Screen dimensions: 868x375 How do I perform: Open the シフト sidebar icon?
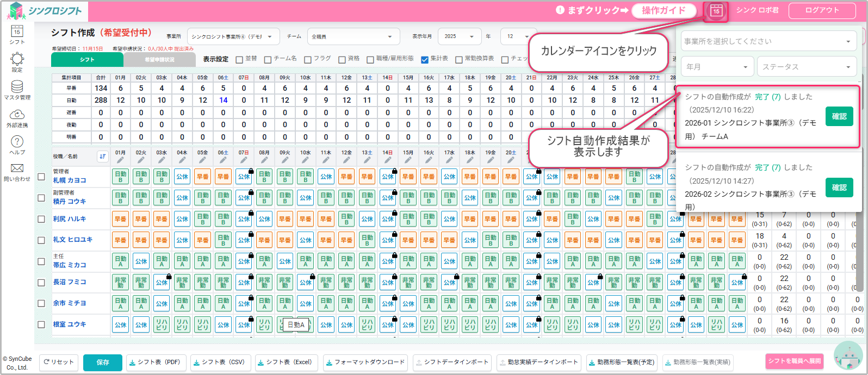17,34
